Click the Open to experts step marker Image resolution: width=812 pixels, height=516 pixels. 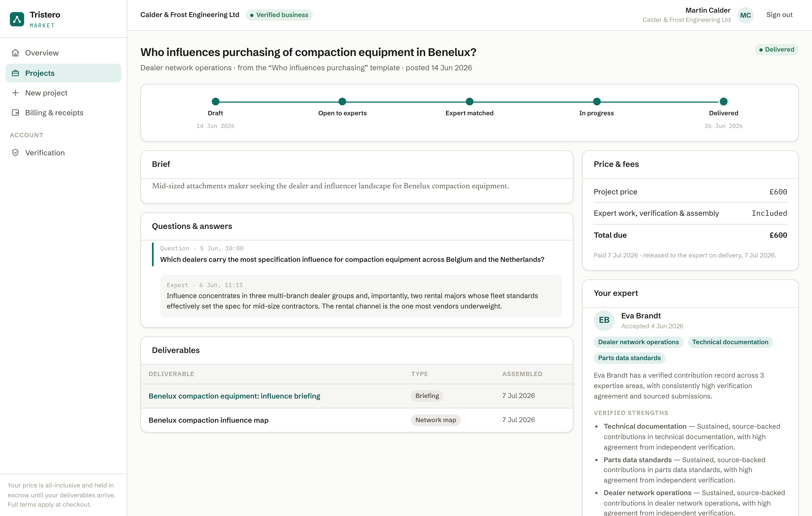[x=342, y=101]
